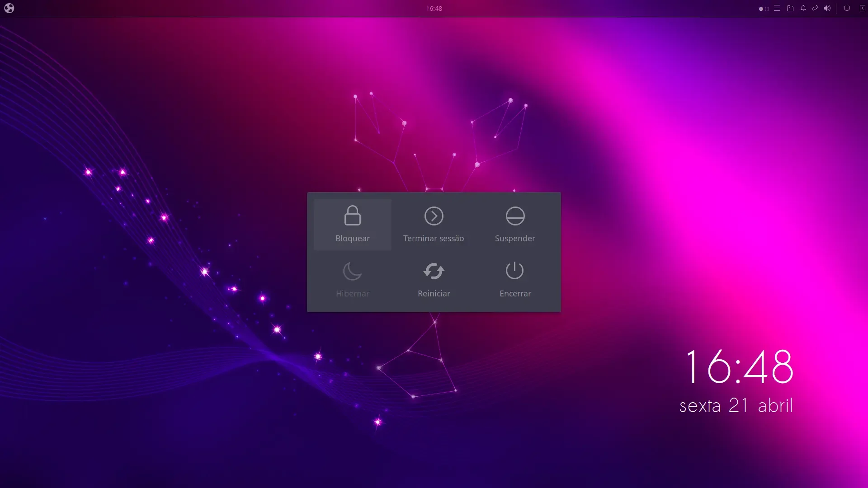Click the Reiniciar refresh arrows icon
The image size is (868, 488).
(x=434, y=271)
